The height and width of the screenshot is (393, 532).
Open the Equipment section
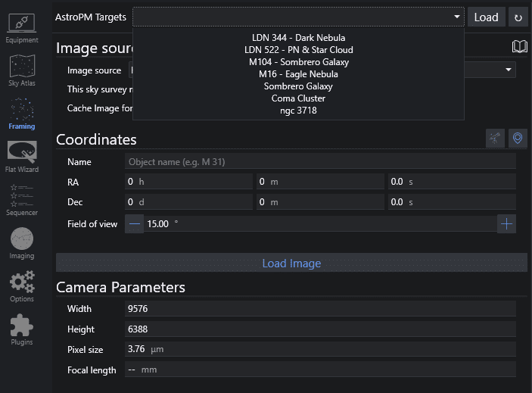coord(21,28)
